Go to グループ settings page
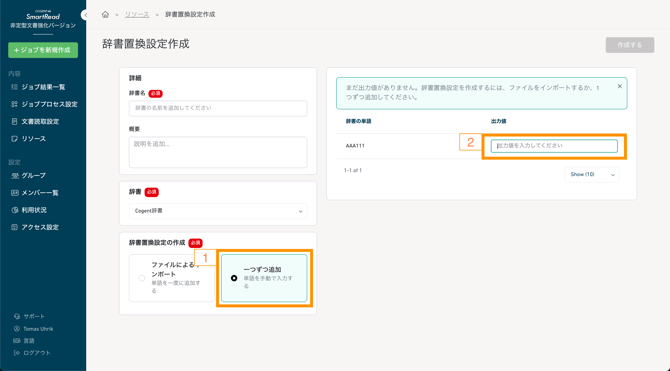The width and height of the screenshot is (670, 371). 34,176
